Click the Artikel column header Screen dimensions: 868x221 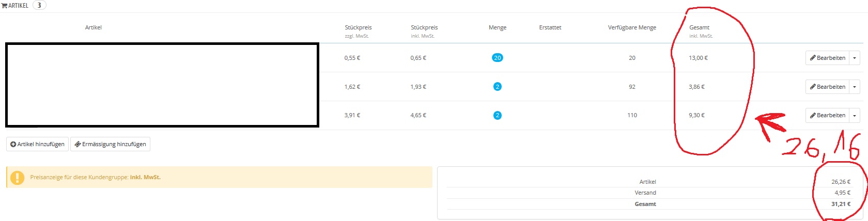(x=93, y=27)
